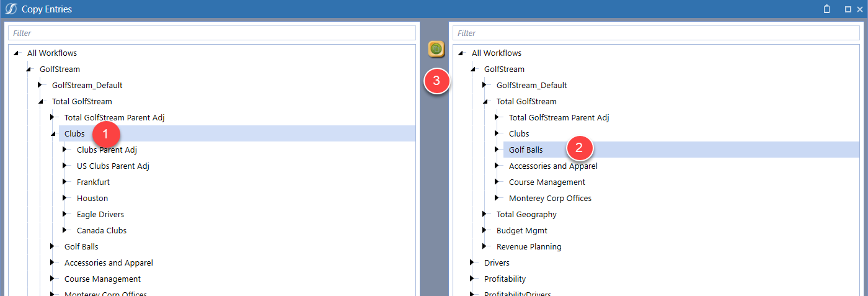Click the Copy Entries app logo icon
This screenshot has height=296, width=868.
coord(10,9)
